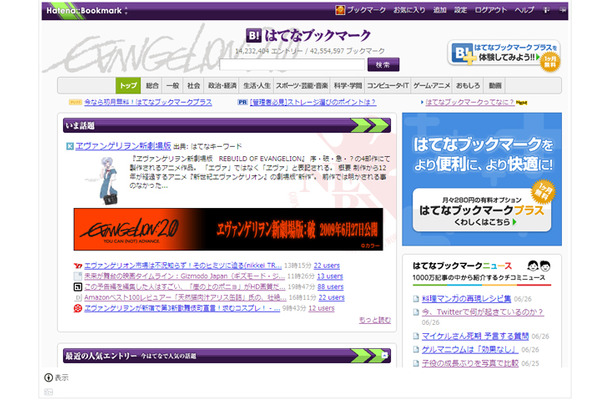Open the Hatena::Bookmark service dropdown arrow
Image resolution: width=610 pixels, height=400 pixels.
[x=126, y=11]
